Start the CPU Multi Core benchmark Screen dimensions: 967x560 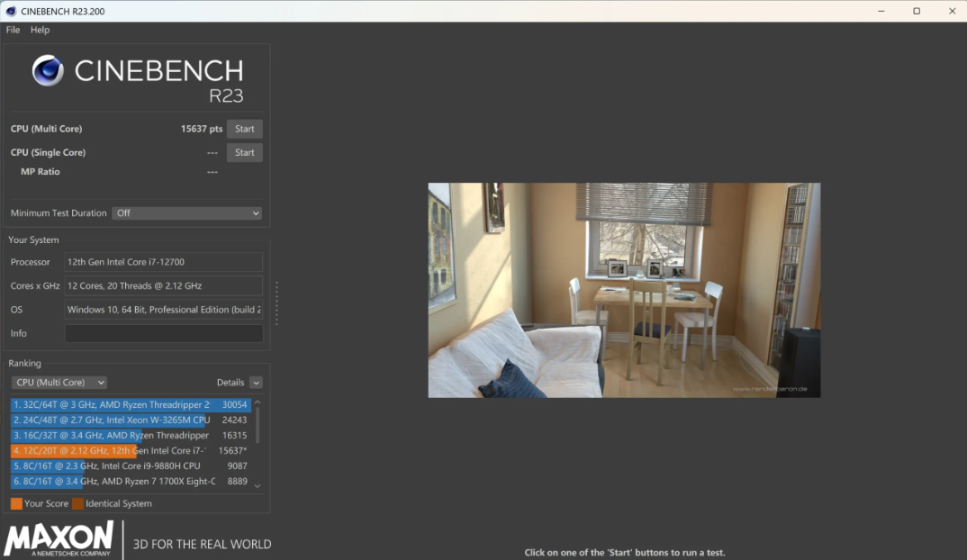[x=244, y=128]
